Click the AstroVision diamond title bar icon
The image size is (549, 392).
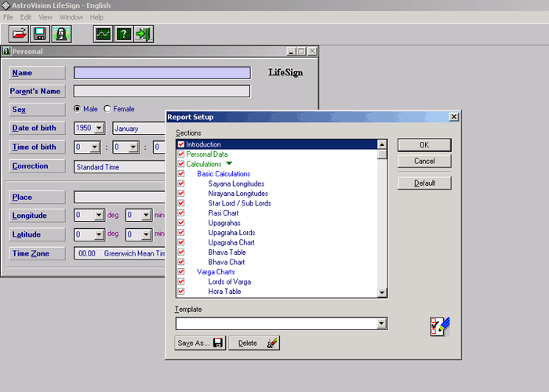[5, 5]
